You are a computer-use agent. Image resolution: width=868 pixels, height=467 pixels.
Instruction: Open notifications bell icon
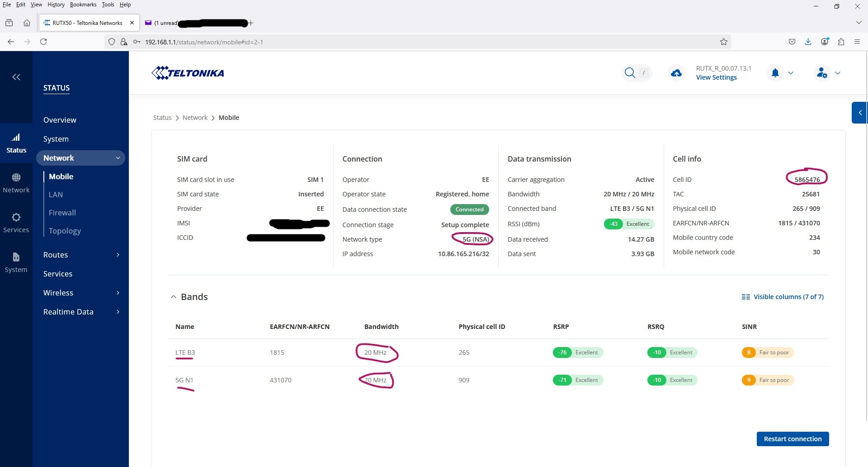point(775,73)
